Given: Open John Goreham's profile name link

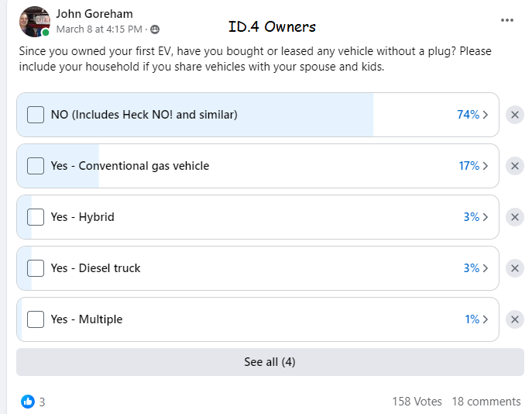Looking at the screenshot, I should 94,14.
